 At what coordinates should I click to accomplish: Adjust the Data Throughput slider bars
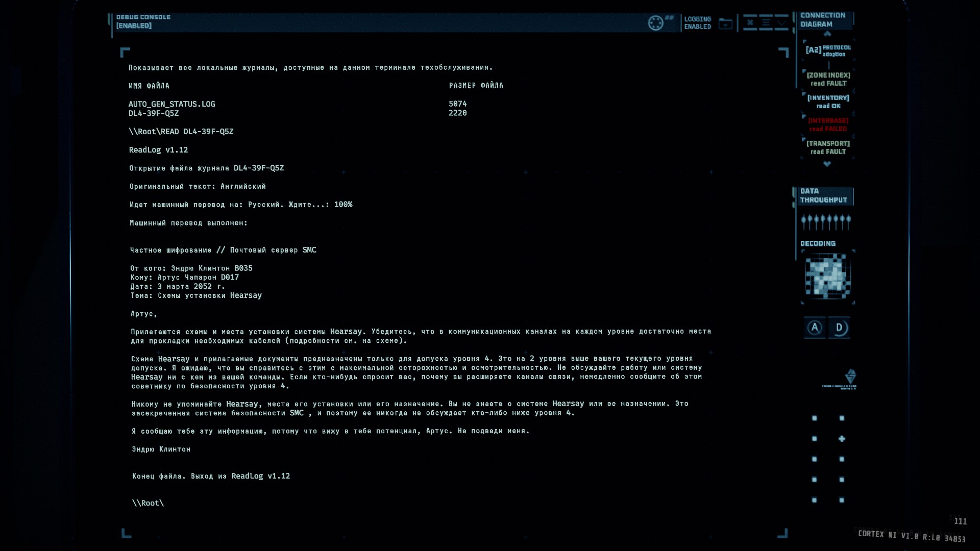pos(826,222)
